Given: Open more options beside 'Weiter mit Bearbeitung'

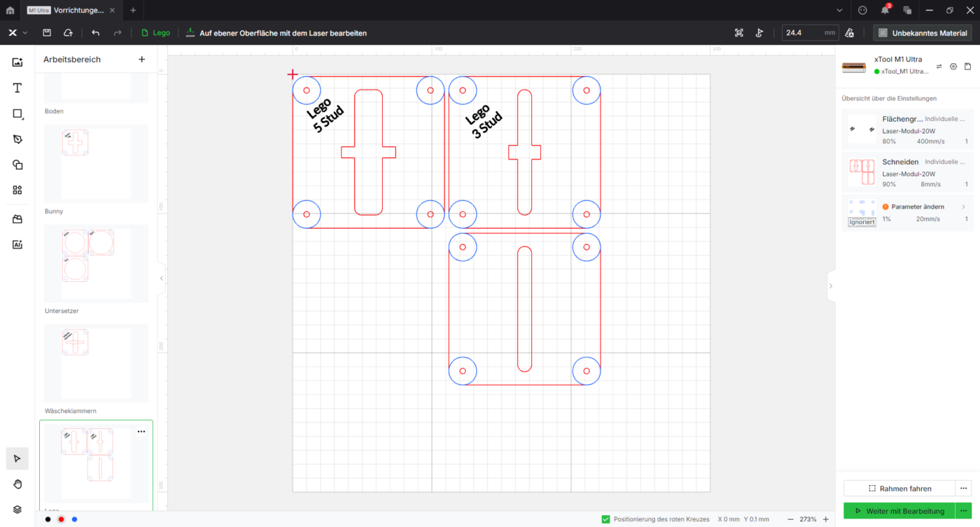Looking at the screenshot, I should 963,511.
